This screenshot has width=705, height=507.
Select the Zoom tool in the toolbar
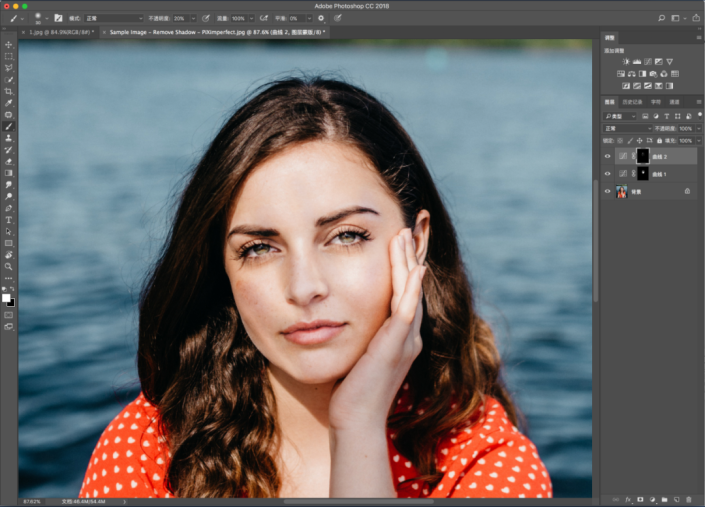point(9,266)
